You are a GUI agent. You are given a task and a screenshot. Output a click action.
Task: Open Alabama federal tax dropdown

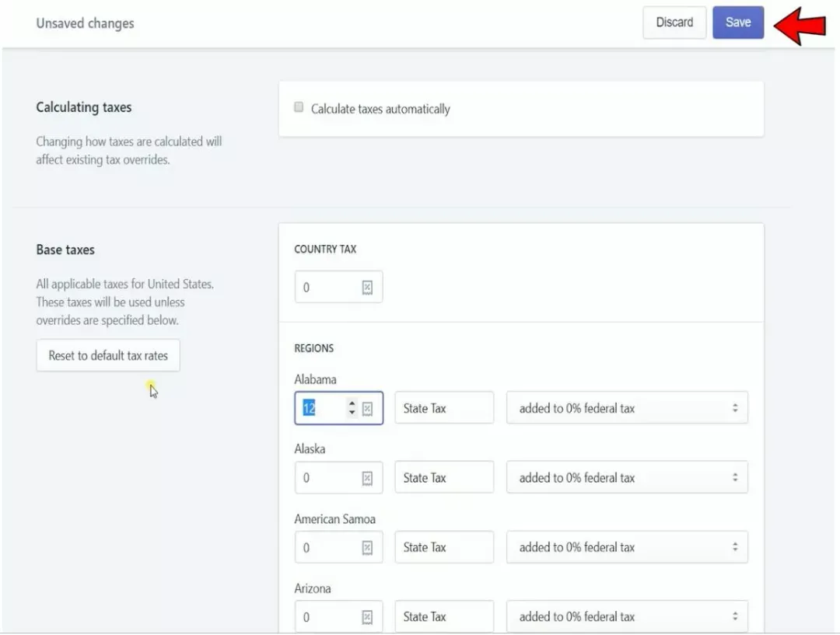(627, 408)
